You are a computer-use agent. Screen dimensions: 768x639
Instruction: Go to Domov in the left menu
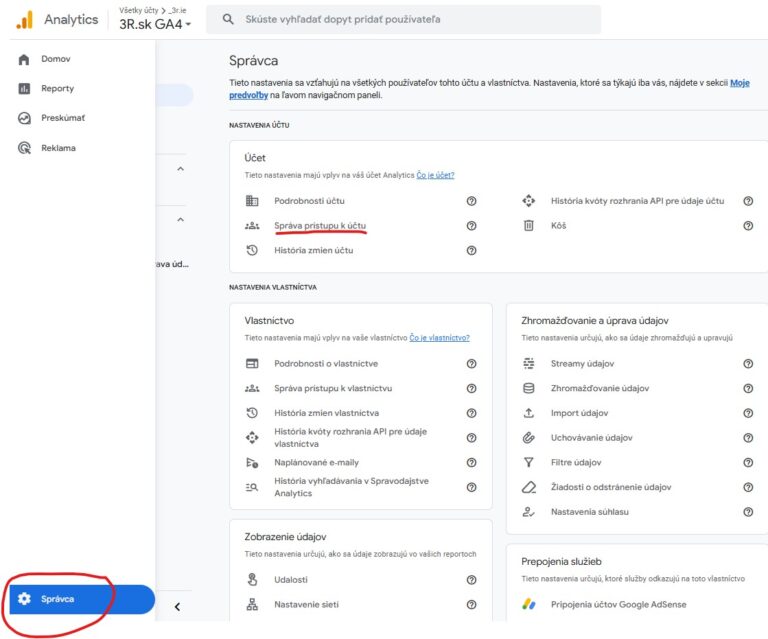56,59
